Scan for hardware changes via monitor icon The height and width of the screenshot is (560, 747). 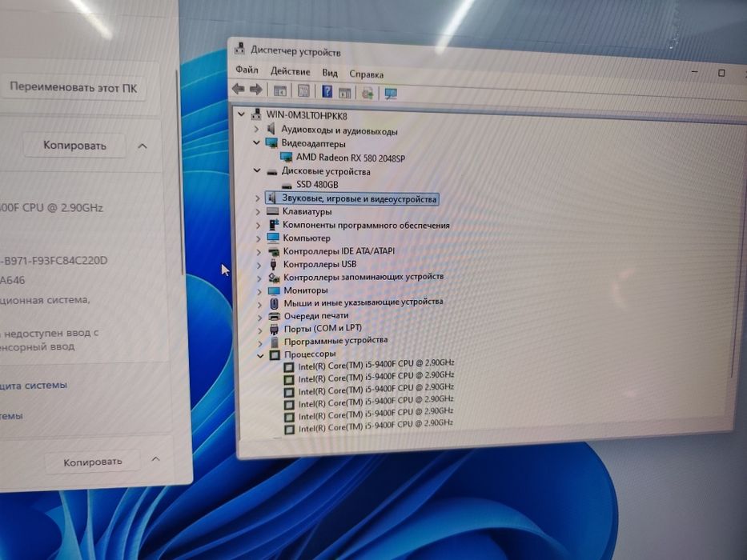[x=391, y=94]
